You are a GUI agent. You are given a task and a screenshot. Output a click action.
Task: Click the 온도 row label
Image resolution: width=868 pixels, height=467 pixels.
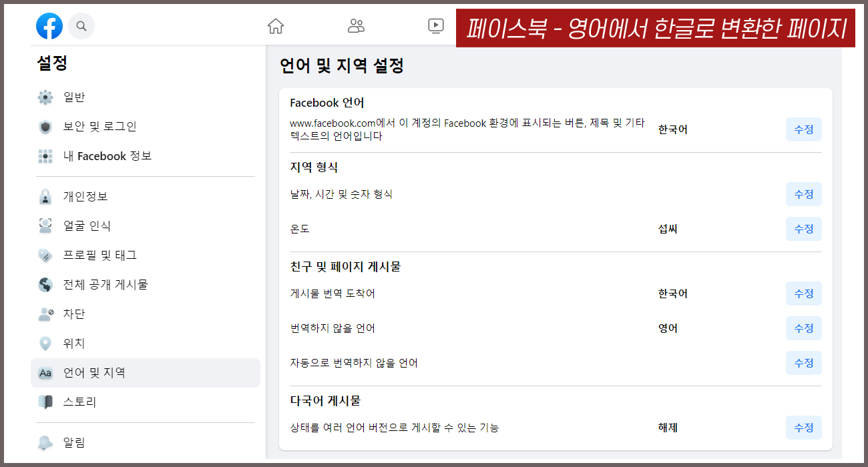[x=300, y=229]
